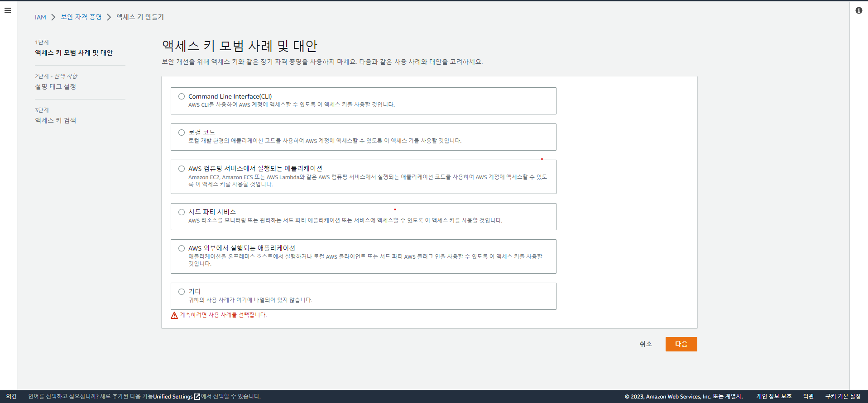Click the 다음 button
Screen dimensions: 868x403
(681, 344)
